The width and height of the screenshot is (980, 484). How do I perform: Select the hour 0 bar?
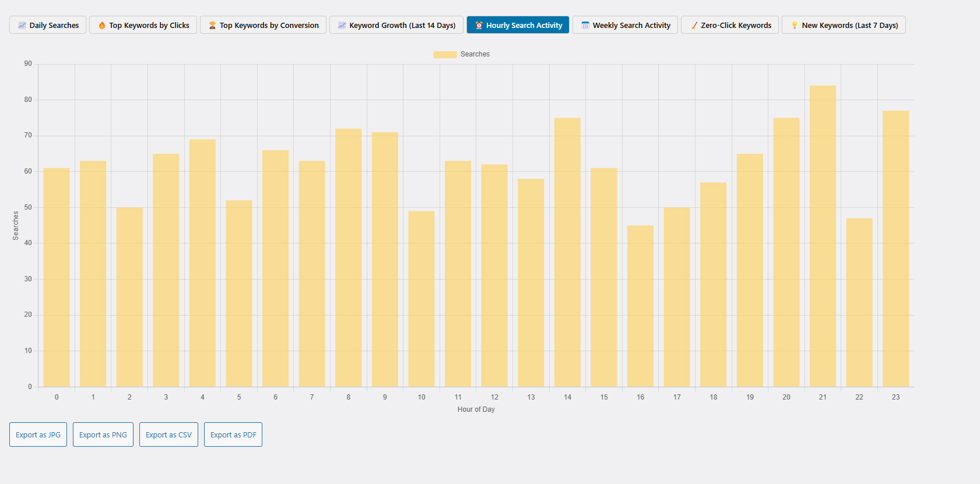click(57, 277)
